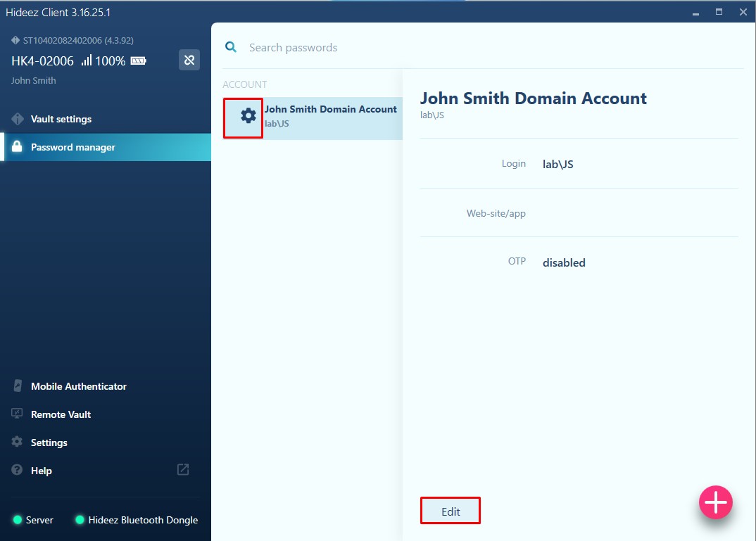Viewport: 756px width, 541px height.
Task: Click the Mobile Authenticator phone icon
Action: [17, 386]
